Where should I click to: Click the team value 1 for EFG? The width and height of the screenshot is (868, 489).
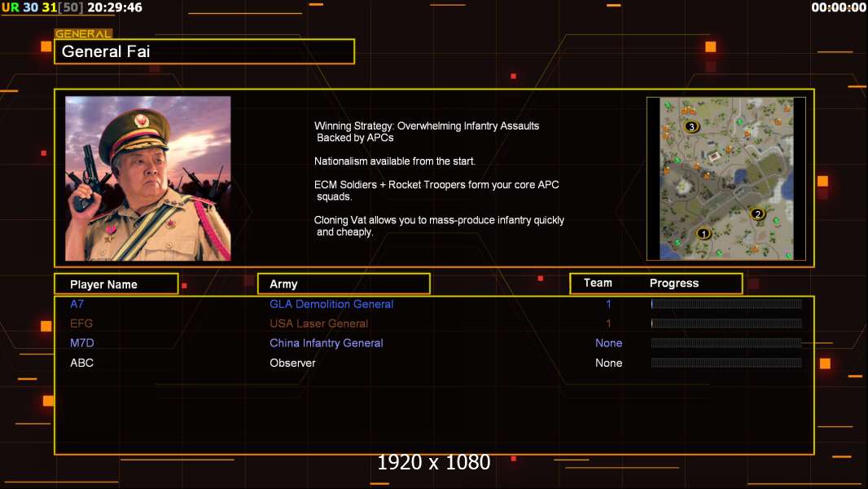coord(608,324)
